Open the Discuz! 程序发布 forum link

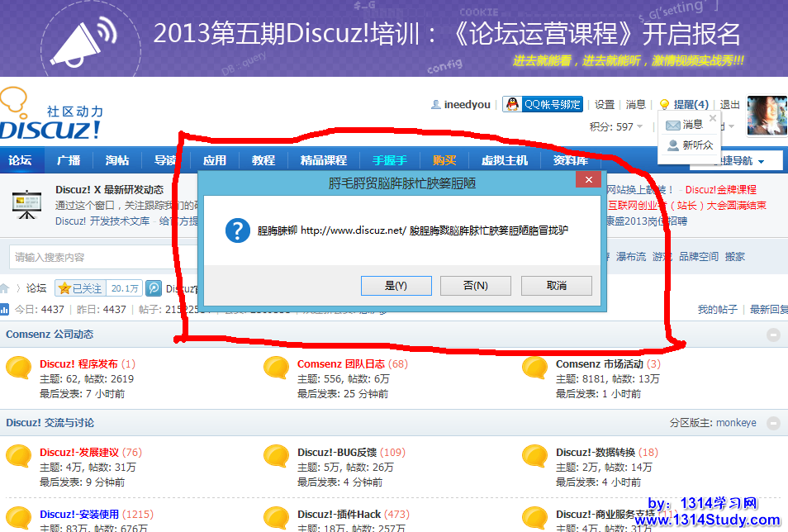tap(79, 364)
